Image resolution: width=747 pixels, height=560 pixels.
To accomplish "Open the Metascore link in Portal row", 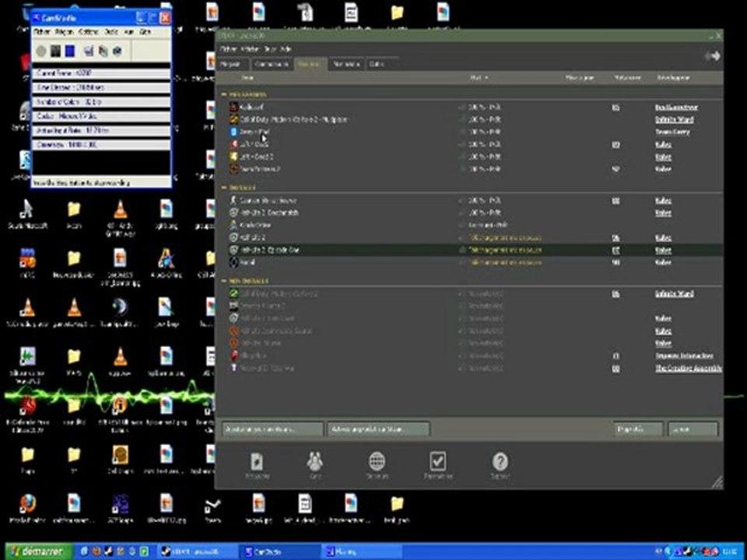I will (x=615, y=262).
